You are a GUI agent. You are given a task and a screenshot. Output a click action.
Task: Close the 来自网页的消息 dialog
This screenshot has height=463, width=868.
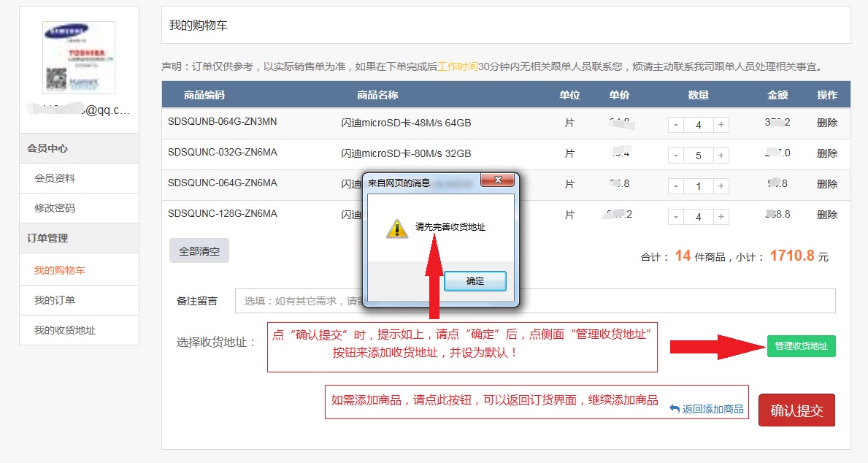[x=498, y=180]
